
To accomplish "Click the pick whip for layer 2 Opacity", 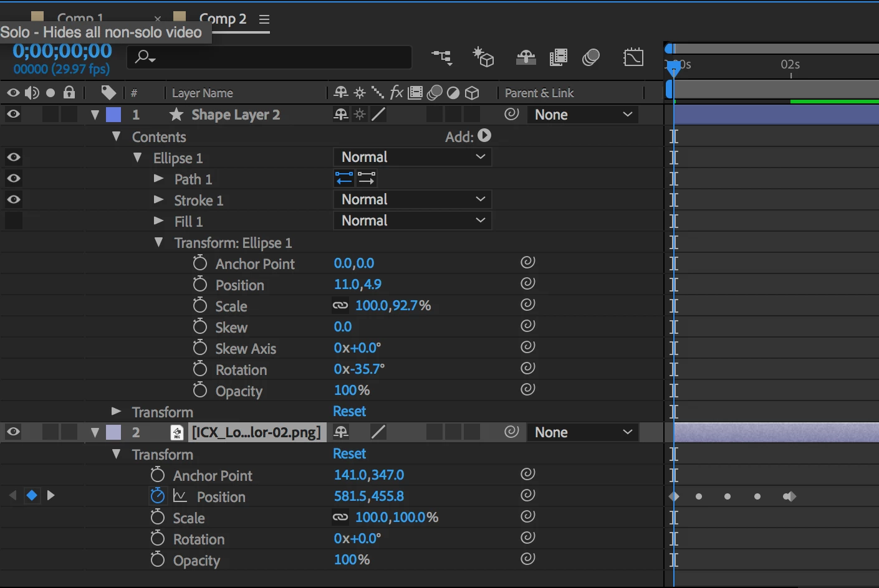I will click(x=528, y=559).
